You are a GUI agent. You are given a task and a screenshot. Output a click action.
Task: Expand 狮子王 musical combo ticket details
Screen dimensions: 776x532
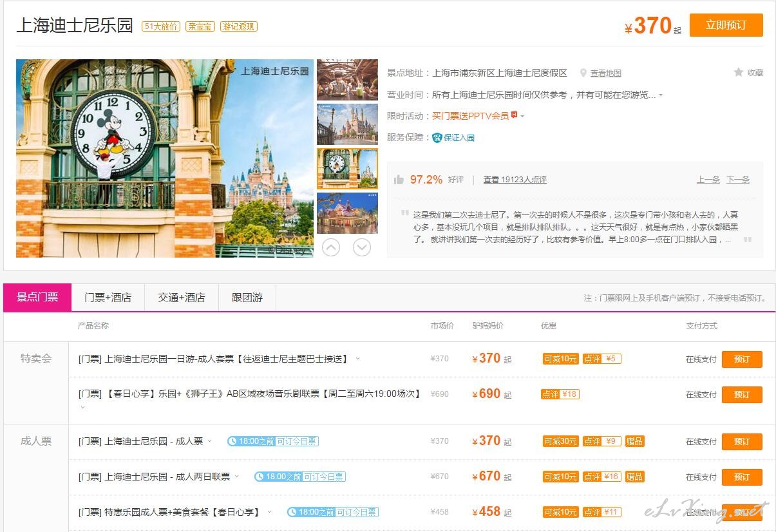click(x=82, y=407)
